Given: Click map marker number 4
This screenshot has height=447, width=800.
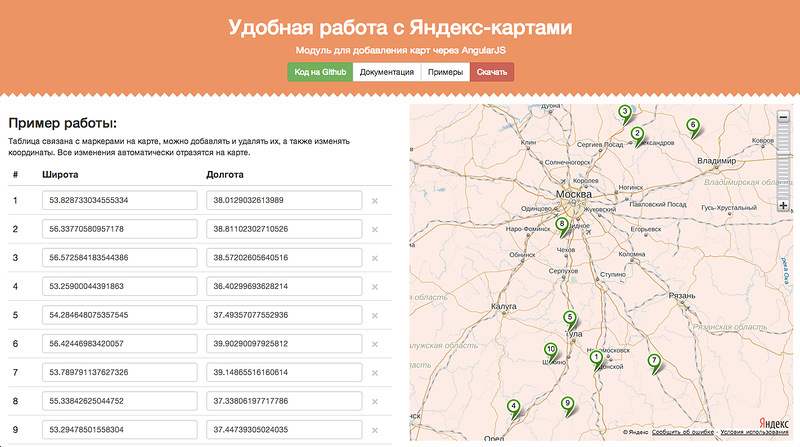Looking at the screenshot, I should [514, 409].
